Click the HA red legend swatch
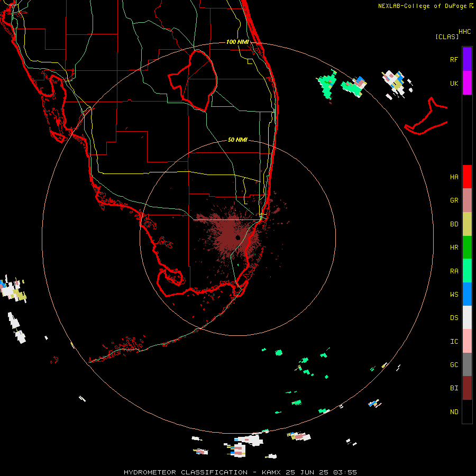Image resolution: width=476 pixels, height=476 pixels. [467, 177]
